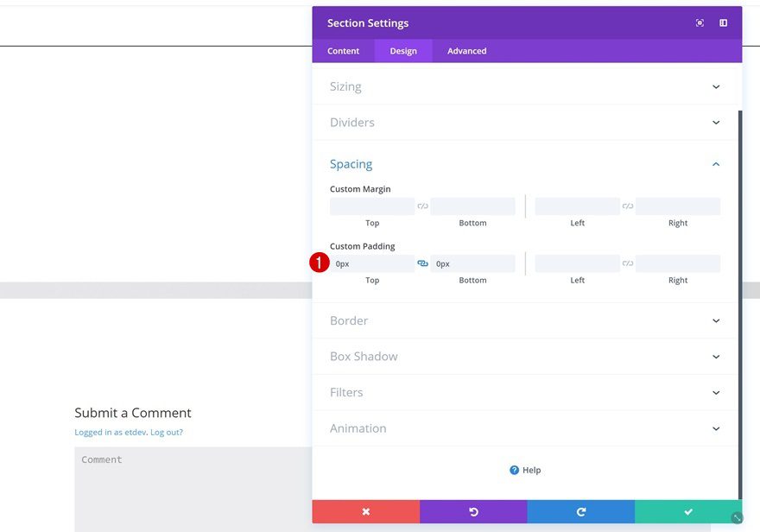Click the purple undo button
The image size is (760, 532).
(x=473, y=511)
